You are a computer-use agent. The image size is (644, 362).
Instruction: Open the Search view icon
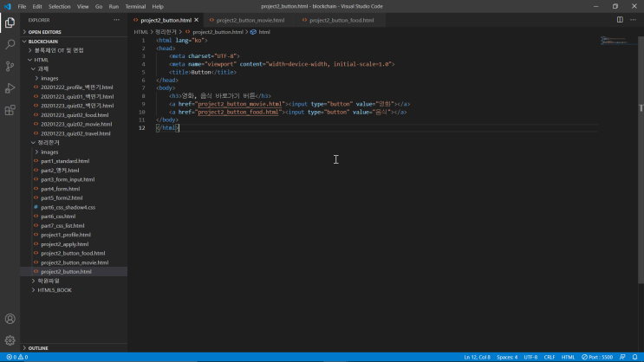click(10, 44)
